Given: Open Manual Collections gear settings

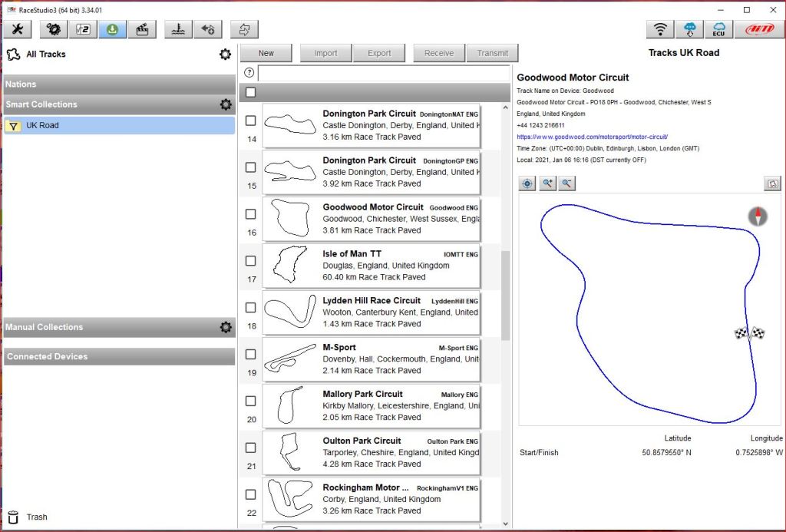Looking at the screenshot, I should click(226, 327).
